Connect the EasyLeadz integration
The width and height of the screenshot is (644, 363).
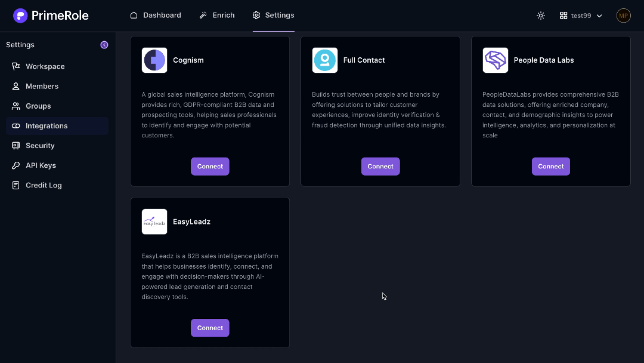coord(210,328)
